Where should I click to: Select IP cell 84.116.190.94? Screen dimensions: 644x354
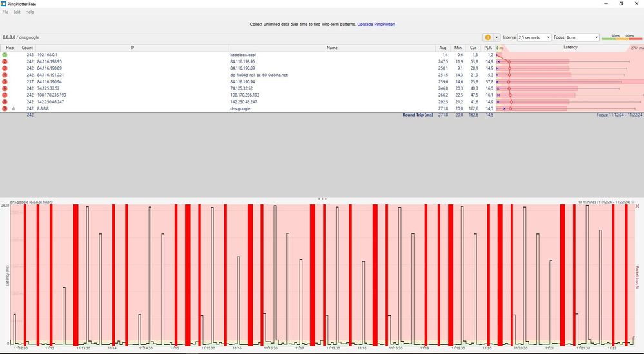50,82
